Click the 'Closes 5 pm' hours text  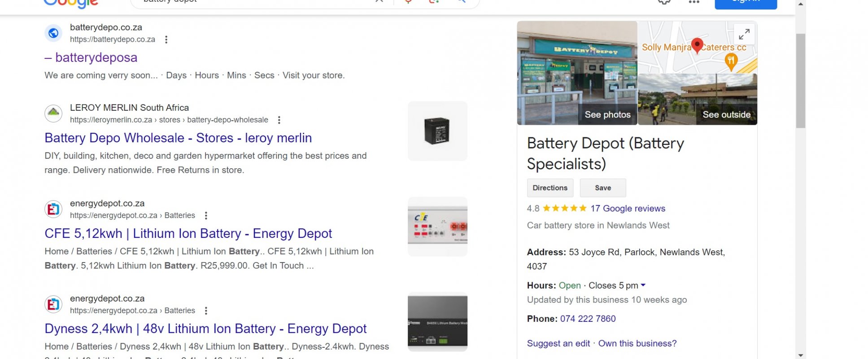click(x=613, y=285)
